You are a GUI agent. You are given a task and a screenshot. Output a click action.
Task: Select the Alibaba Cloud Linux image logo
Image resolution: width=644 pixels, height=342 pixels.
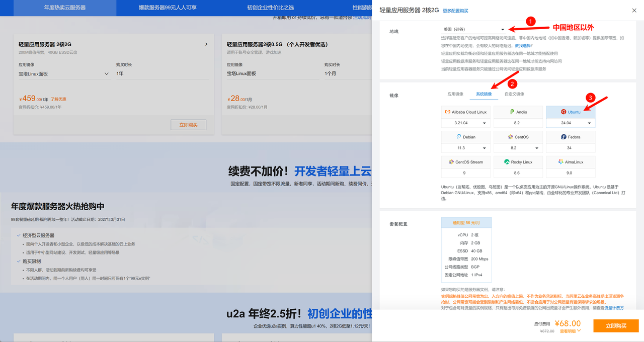(x=448, y=112)
